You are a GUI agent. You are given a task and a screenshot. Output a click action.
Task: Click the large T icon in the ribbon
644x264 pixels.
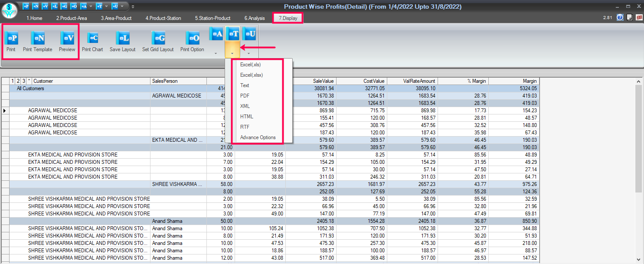(x=232, y=33)
